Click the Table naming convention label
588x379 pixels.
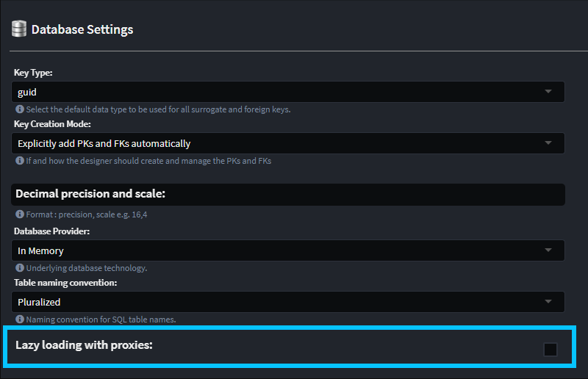tap(65, 283)
